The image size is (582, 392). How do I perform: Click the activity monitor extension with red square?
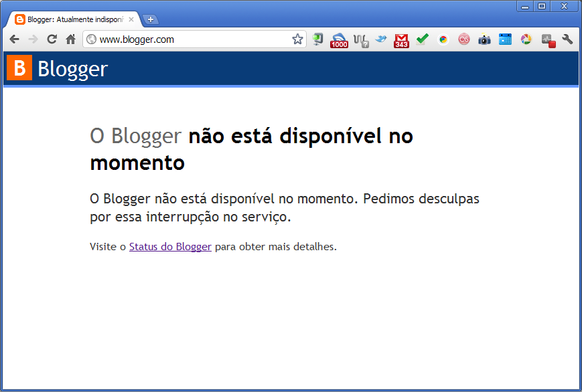tap(548, 40)
